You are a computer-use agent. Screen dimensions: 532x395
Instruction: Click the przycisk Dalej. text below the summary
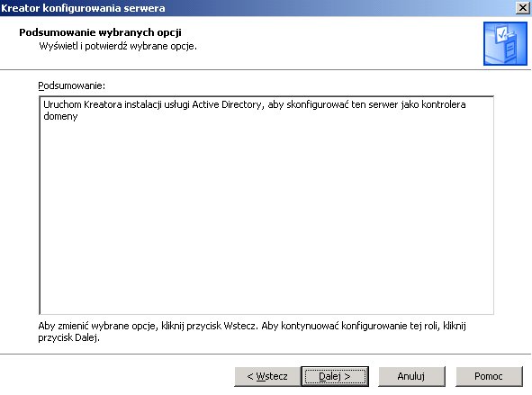click(x=69, y=337)
